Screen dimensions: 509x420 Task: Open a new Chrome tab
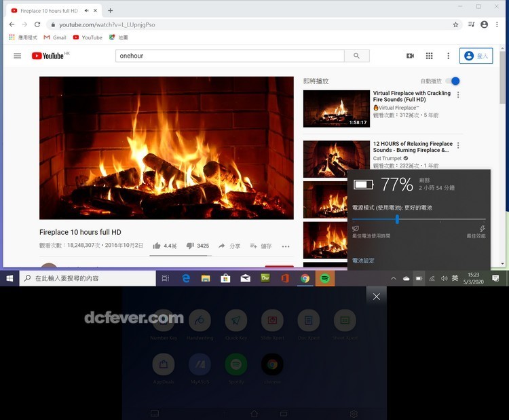111,11
